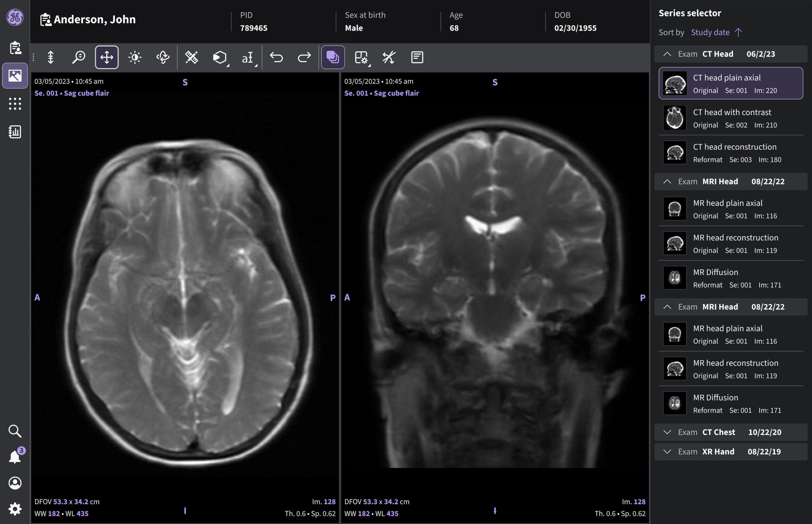The height and width of the screenshot is (524, 812).
Task: Click the DOB value 02/30/1955
Action: [575, 28]
